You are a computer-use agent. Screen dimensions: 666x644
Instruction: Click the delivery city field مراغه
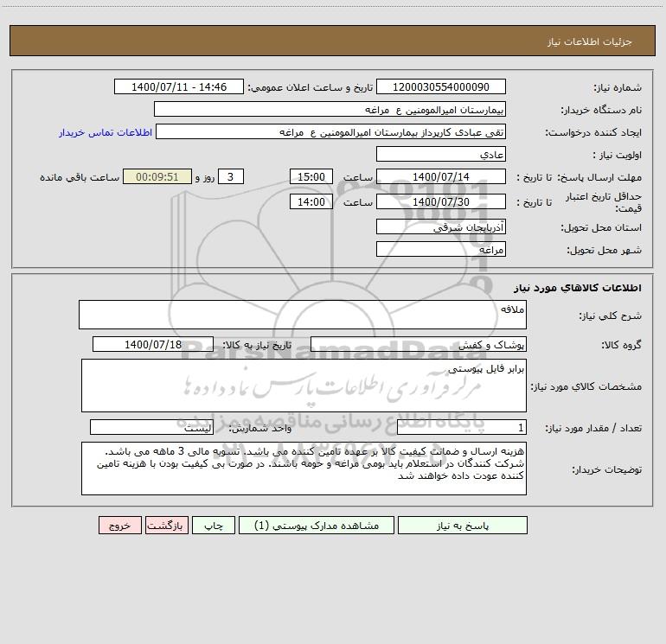click(441, 249)
